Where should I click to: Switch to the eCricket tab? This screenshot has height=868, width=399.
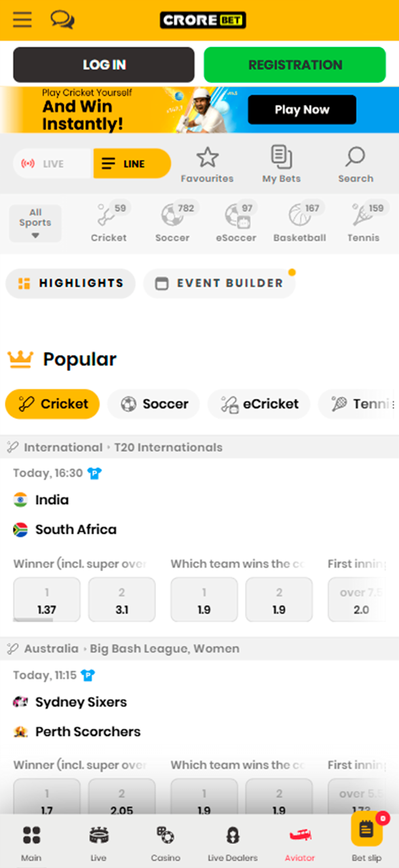coord(259,403)
